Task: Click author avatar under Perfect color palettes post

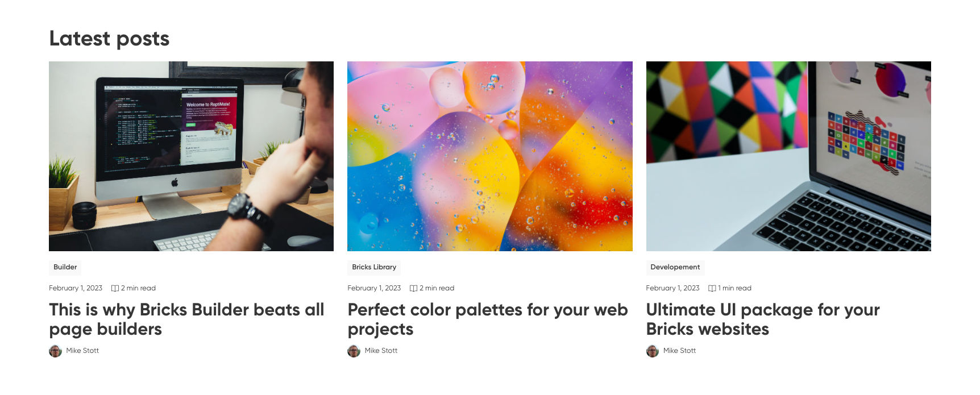Action: click(x=354, y=351)
